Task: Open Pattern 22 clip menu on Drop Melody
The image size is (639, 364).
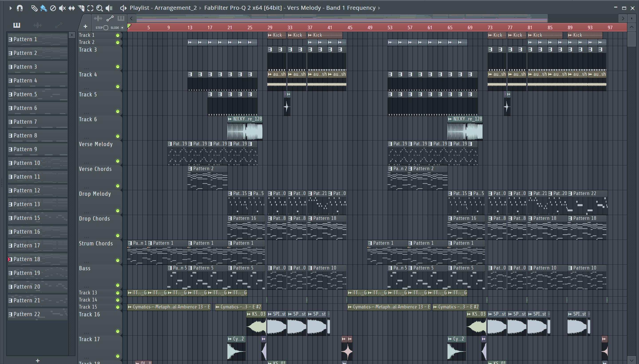Action: 570,194
